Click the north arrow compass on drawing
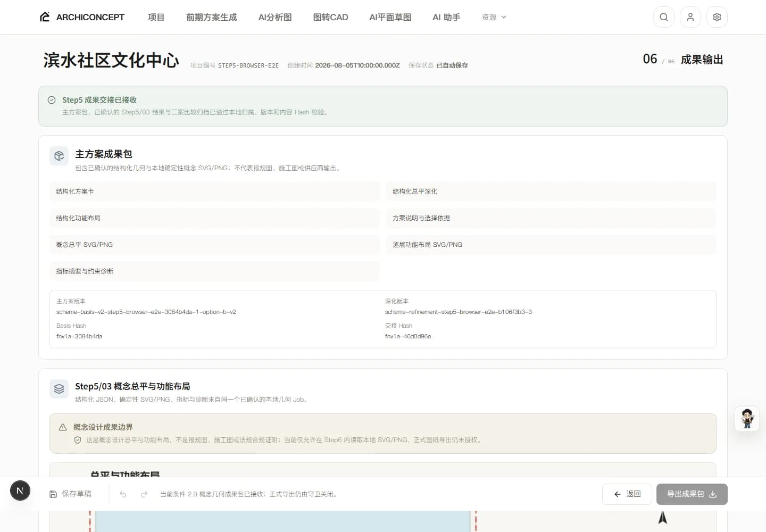The width and height of the screenshot is (766, 532). 663,517
